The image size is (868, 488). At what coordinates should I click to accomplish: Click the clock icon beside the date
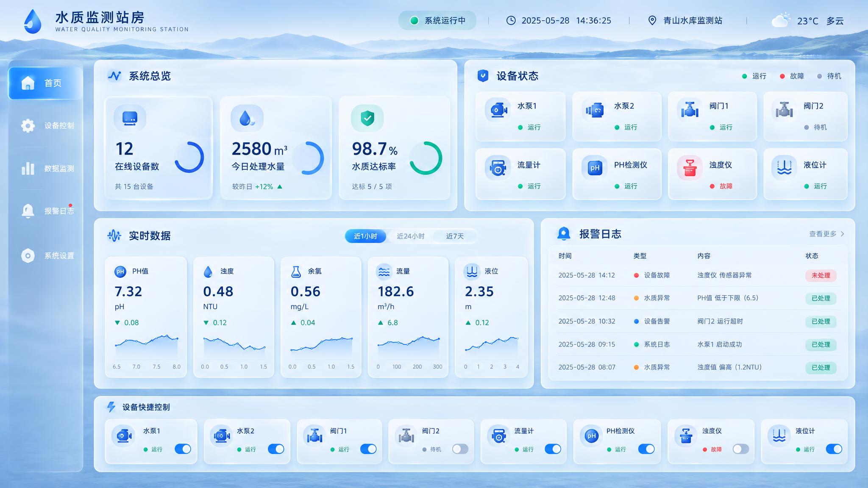(511, 20)
